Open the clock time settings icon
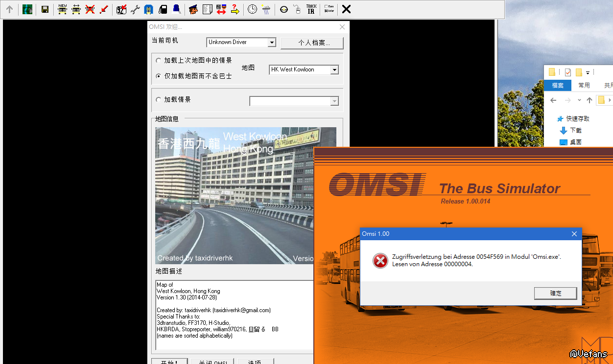The height and width of the screenshot is (364, 613). click(252, 9)
